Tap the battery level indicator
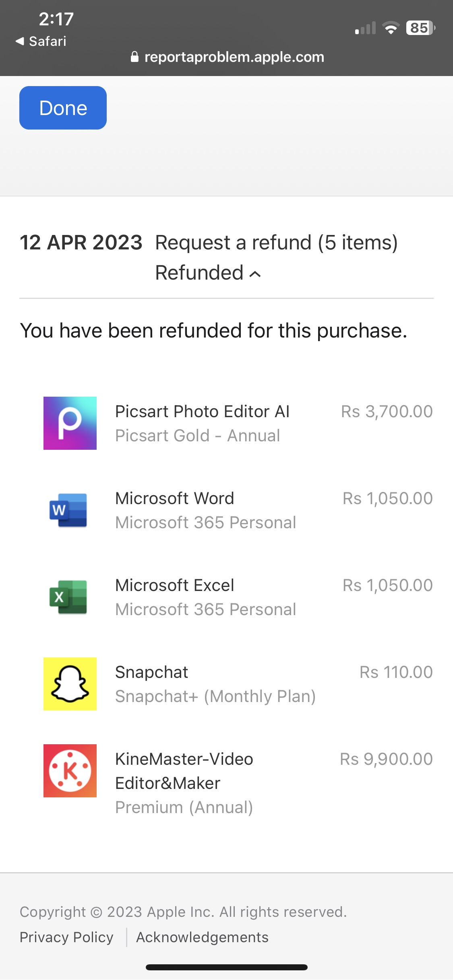Viewport: 453px width, 980px height. point(420,28)
